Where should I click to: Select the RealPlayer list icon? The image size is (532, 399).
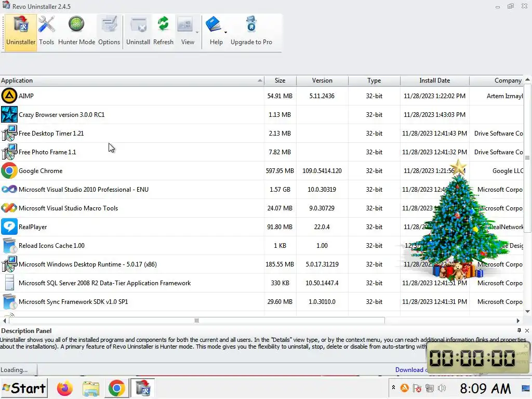9,227
